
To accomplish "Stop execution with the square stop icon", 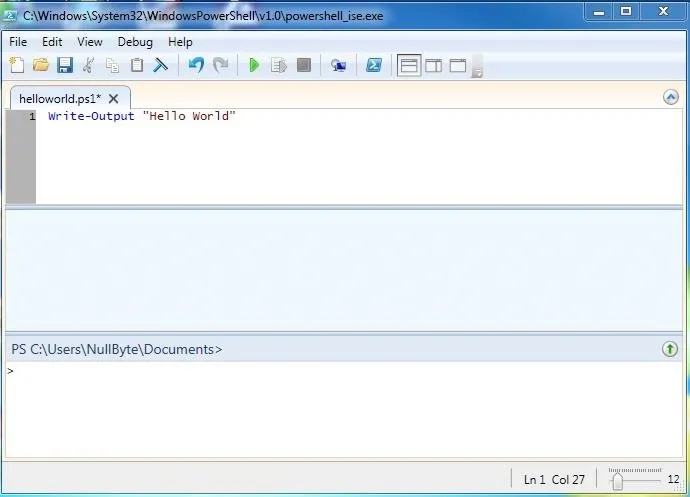I will [304, 65].
